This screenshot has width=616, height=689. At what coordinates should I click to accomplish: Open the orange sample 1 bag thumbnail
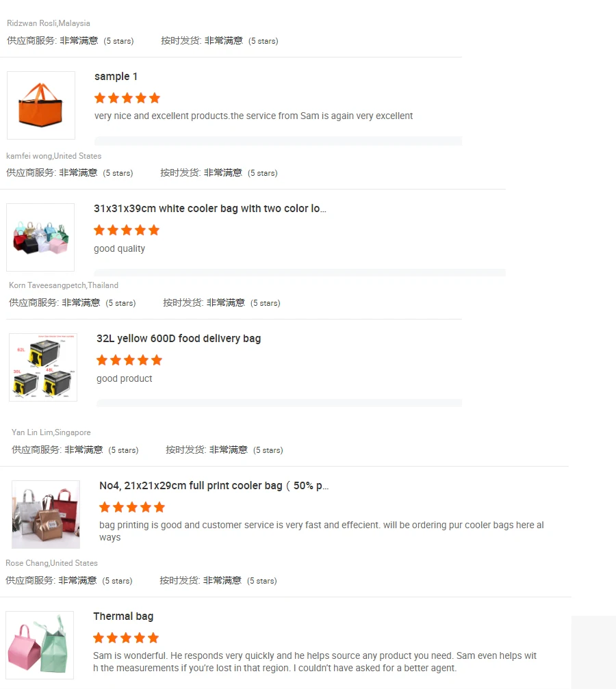pos(41,105)
